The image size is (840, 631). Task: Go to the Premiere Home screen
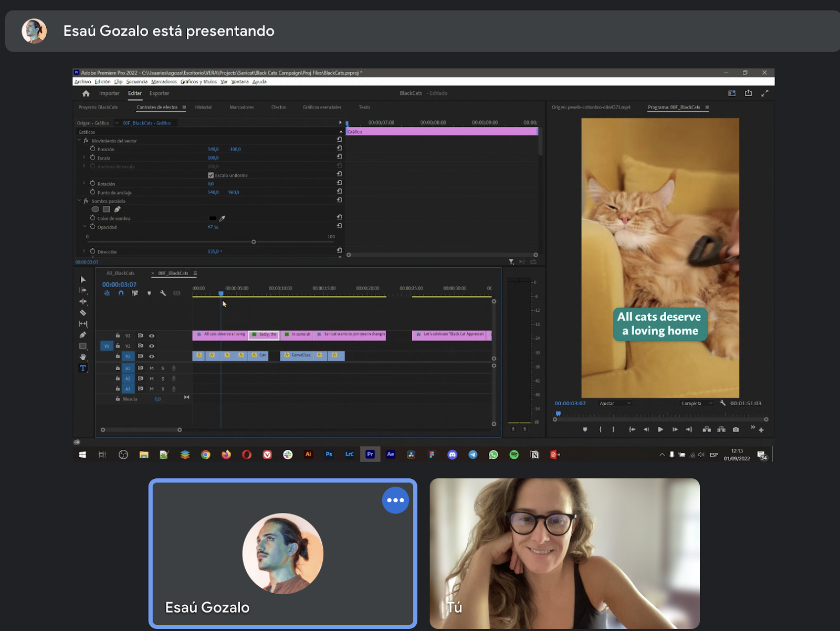click(x=86, y=93)
